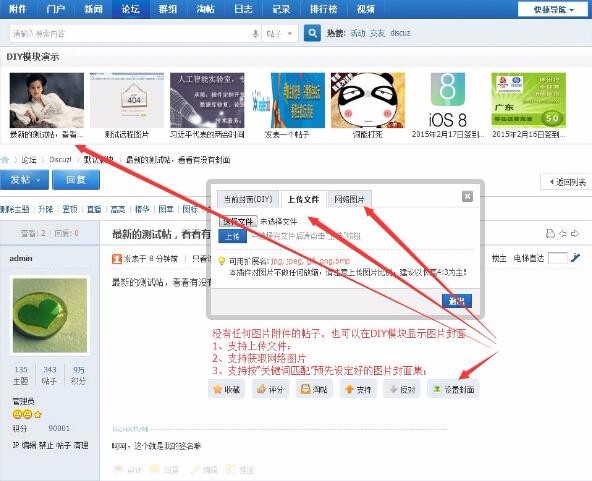Click the 返回列表 back to list button
The height and width of the screenshot is (481, 592).
point(567,182)
